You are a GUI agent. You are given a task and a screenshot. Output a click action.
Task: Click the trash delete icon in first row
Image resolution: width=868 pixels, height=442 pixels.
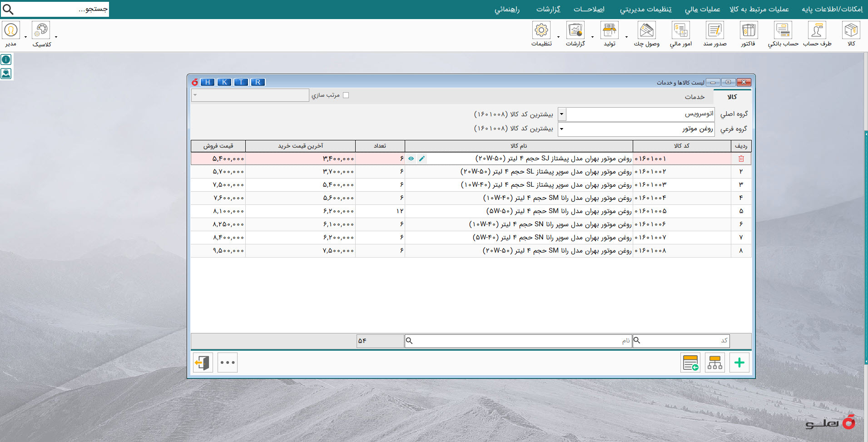[x=741, y=159]
